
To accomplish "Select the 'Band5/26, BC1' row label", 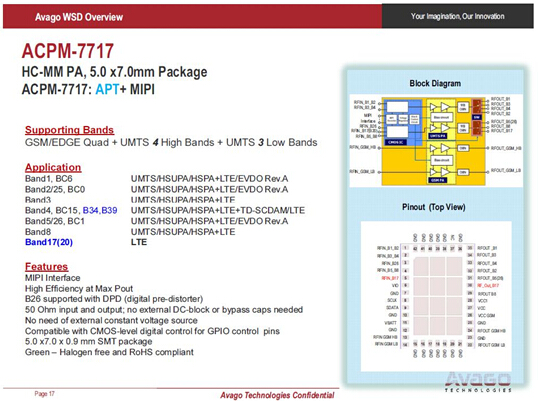I will (55, 221).
